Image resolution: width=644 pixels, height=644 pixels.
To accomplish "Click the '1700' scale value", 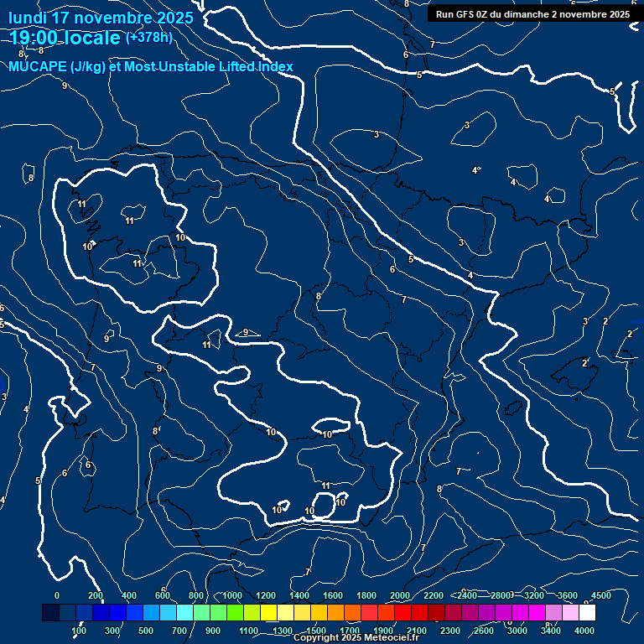I will click(x=350, y=631).
